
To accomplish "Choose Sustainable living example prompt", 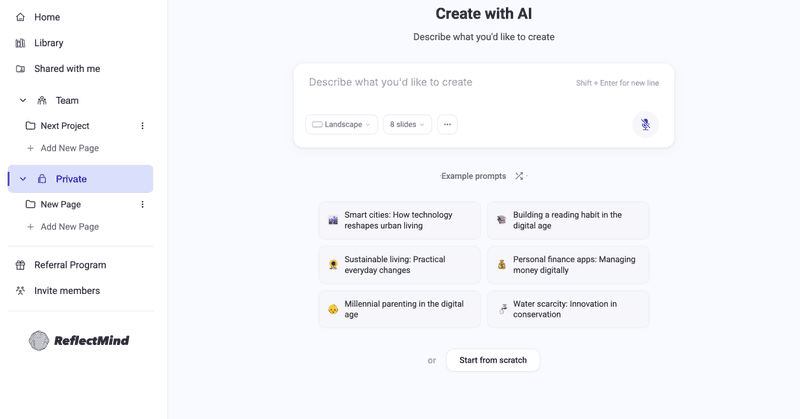I will (x=399, y=265).
